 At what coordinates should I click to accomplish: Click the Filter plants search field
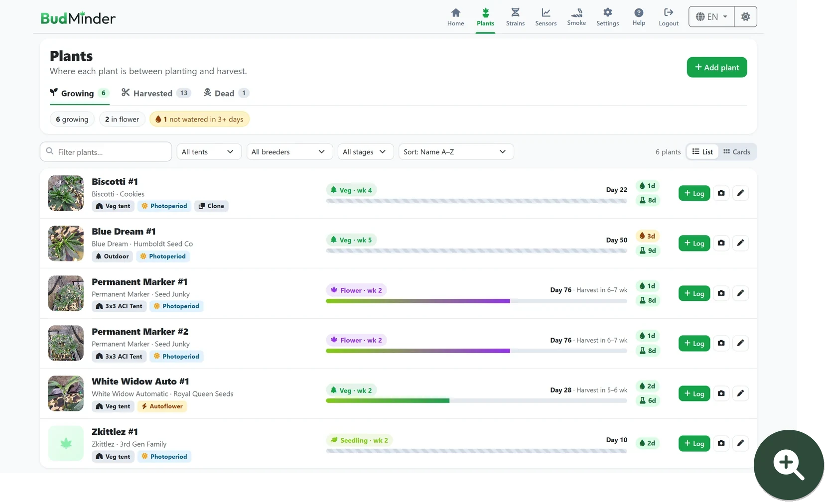point(106,152)
